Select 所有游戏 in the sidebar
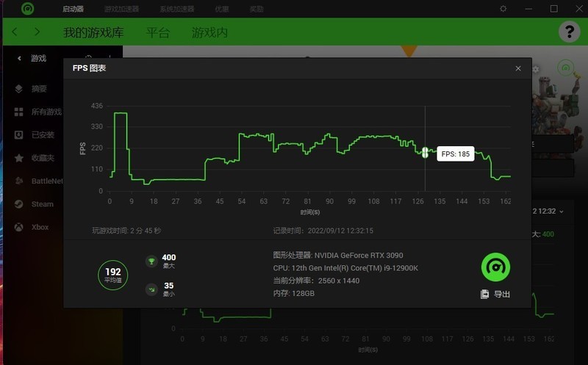Image resolution: width=588 pixels, height=365 pixels. (x=46, y=112)
